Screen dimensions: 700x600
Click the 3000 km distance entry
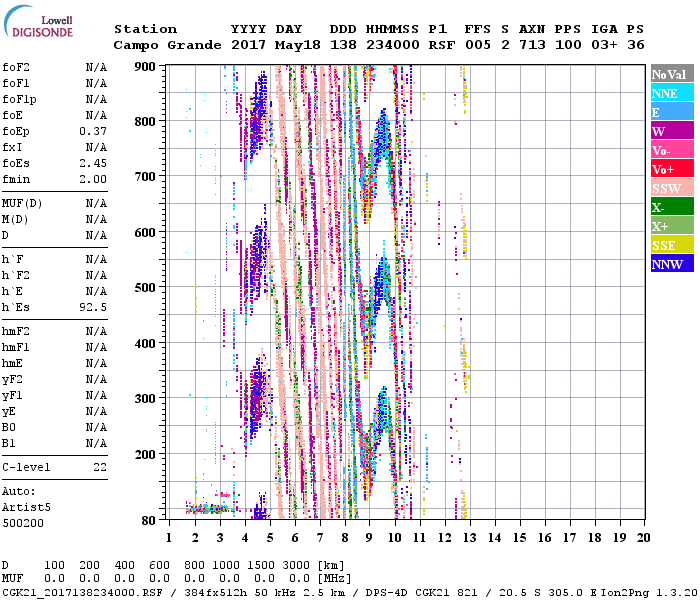pos(296,566)
